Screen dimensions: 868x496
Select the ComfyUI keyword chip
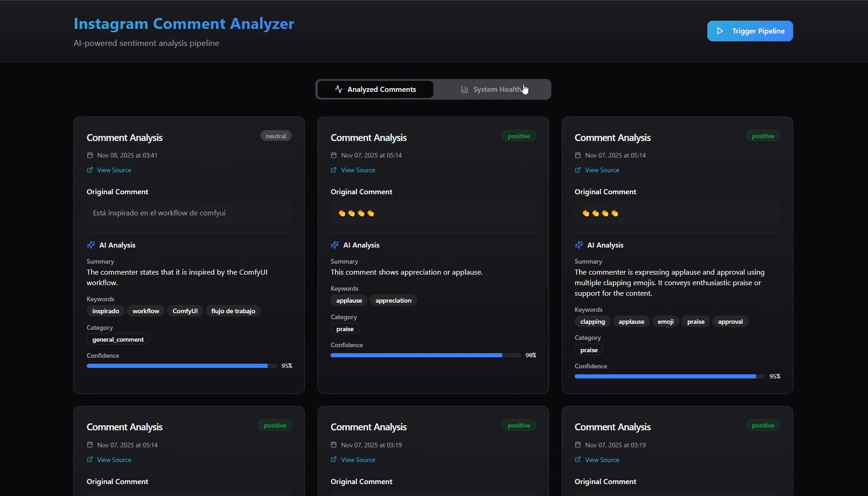tap(185, 311)
